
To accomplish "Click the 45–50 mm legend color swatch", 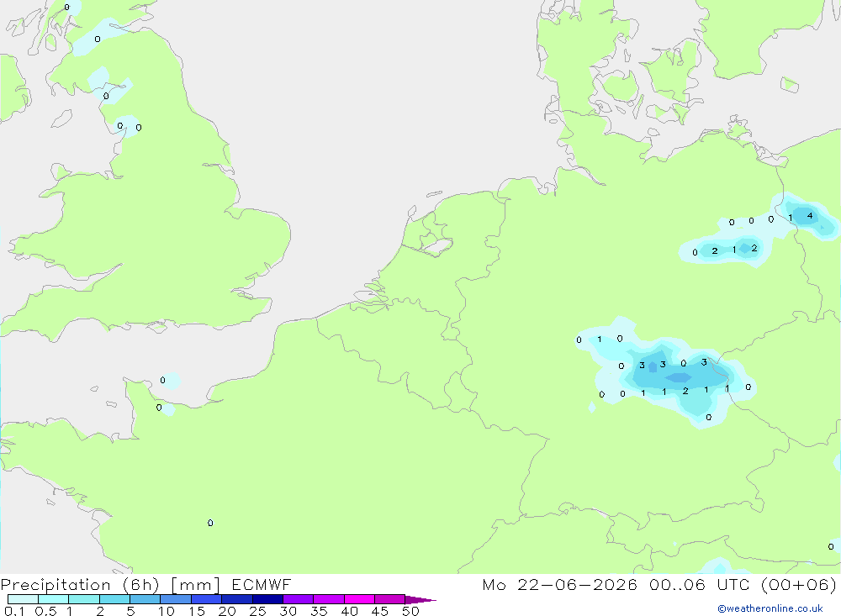I will pyautogui.click(x=390, y=599).
